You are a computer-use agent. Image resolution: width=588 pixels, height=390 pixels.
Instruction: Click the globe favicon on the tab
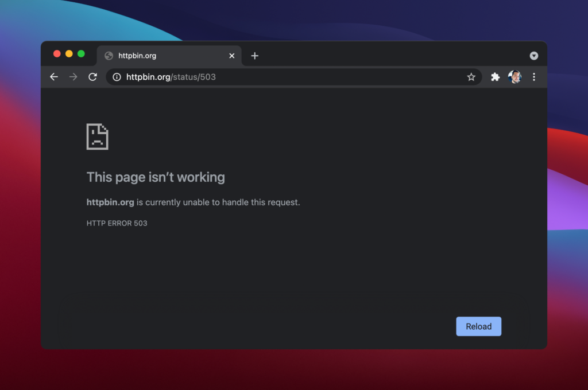[109, 56]
